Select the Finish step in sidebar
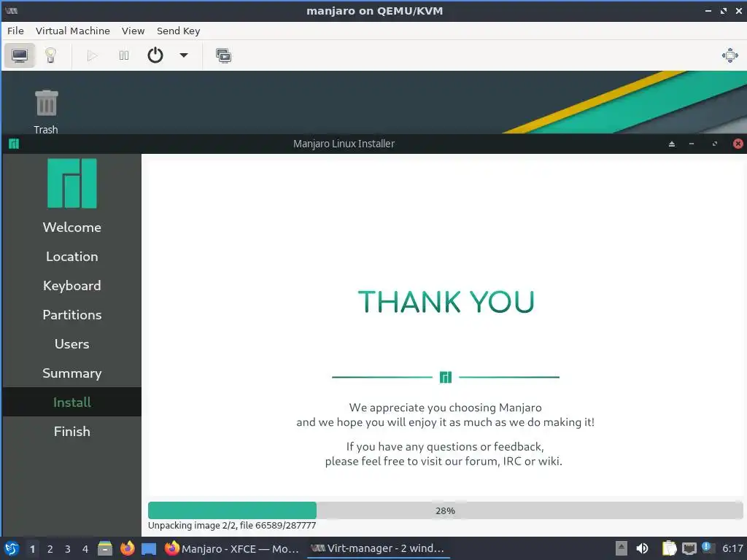This screenshot has height=560, width=747. [72, 432]
